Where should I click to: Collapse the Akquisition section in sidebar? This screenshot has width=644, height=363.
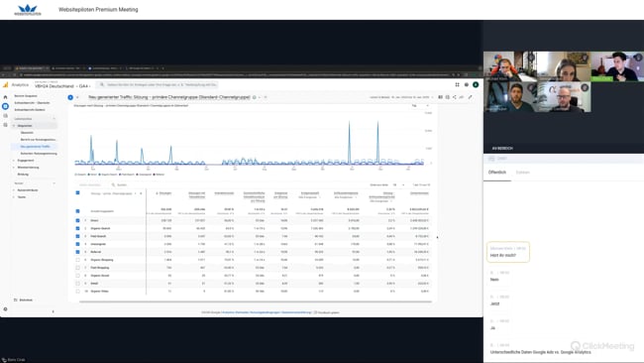tap(14, 126)
